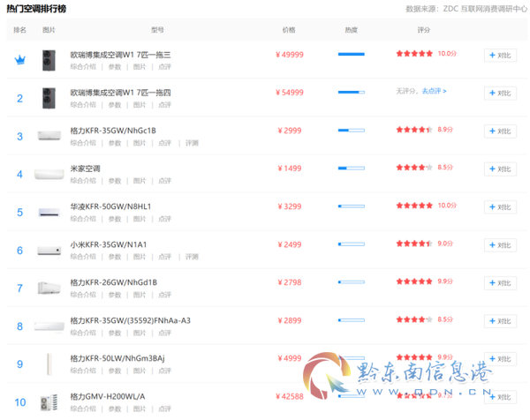Click price ¥54999

pyautogui.click(x=290, y=93)
